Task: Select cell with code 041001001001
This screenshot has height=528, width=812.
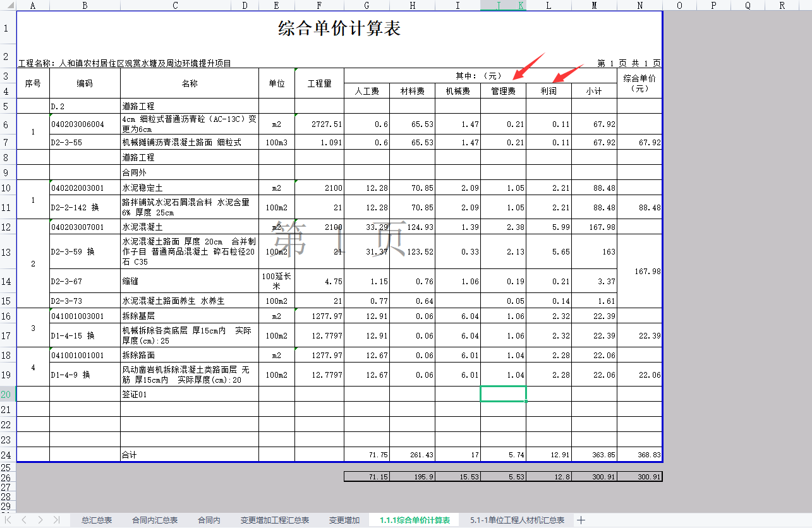Action: (85, 355)
